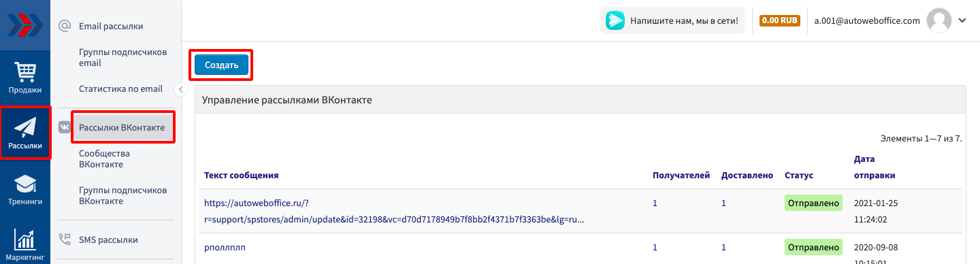The height and width of the screenshot is (264, 980).
Task: Open the Рассылки paper plane section
Action: pos(25,133)
